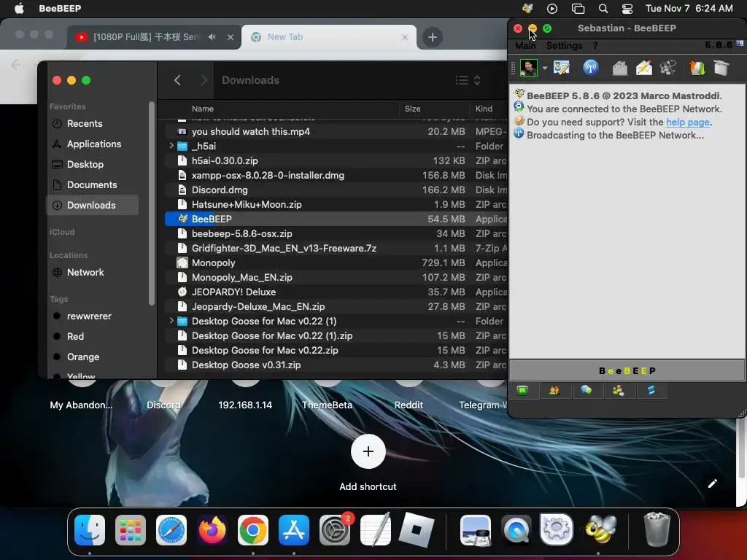Click the BeeBEEP logo button bar

point(627,370)
